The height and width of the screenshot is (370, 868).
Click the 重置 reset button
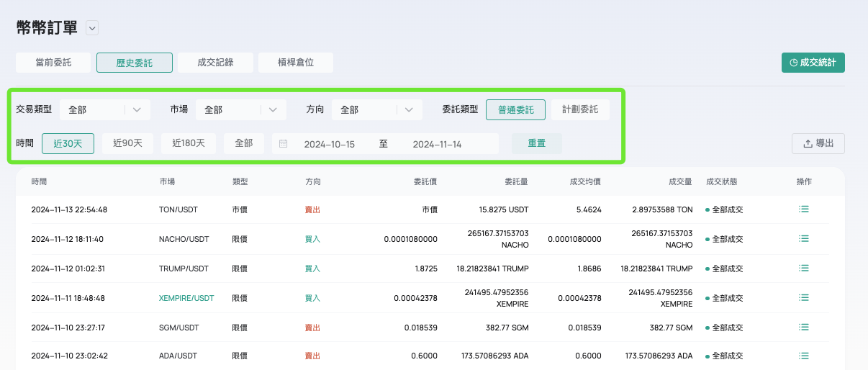(536, 143)
